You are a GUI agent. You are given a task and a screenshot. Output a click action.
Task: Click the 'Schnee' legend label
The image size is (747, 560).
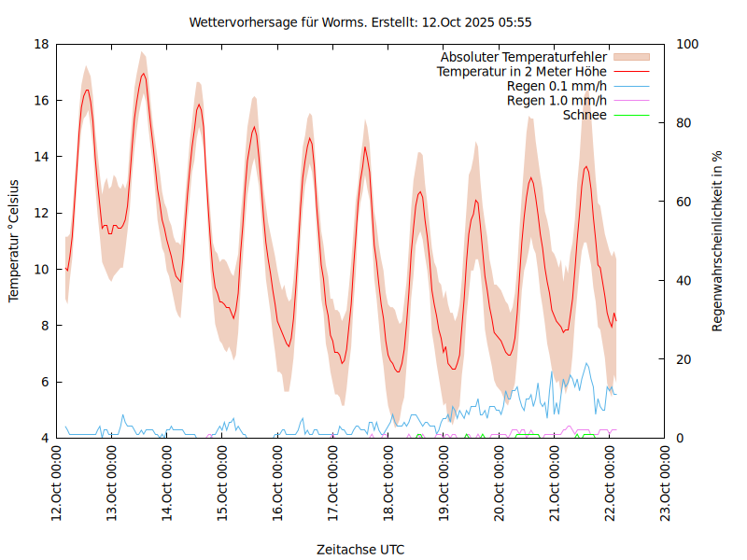[585, 115]
